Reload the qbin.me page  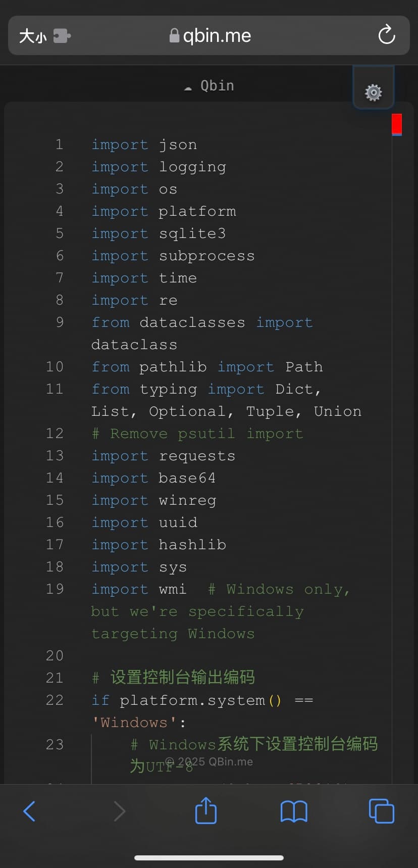click(386, 35)
